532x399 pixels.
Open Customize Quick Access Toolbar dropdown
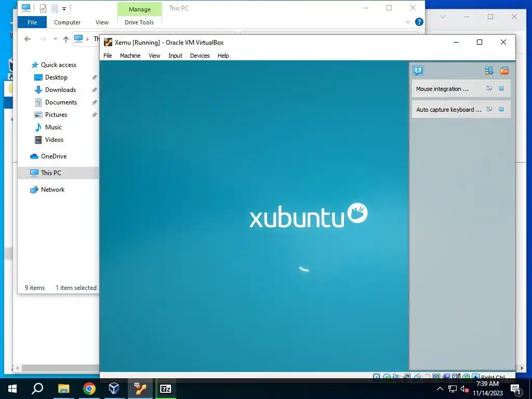pos(64,9)
